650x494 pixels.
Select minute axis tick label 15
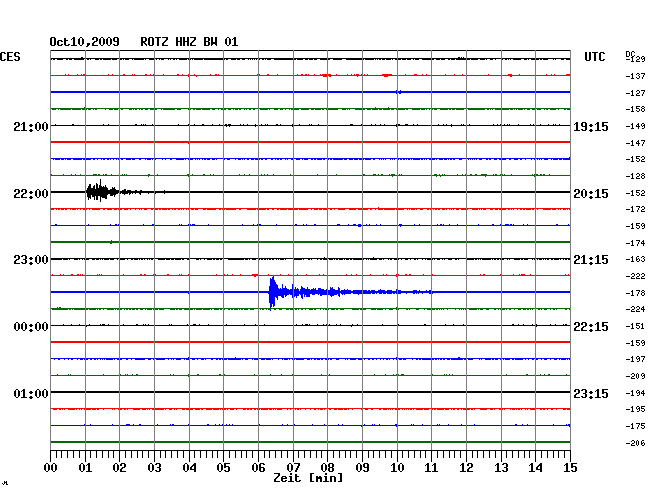[x=570, y=468]
